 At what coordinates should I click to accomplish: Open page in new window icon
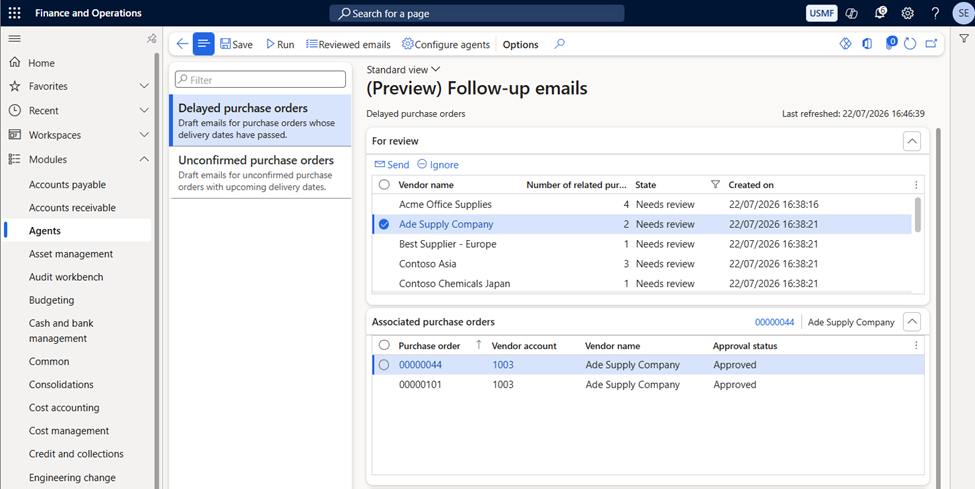(x=931, y=44)
